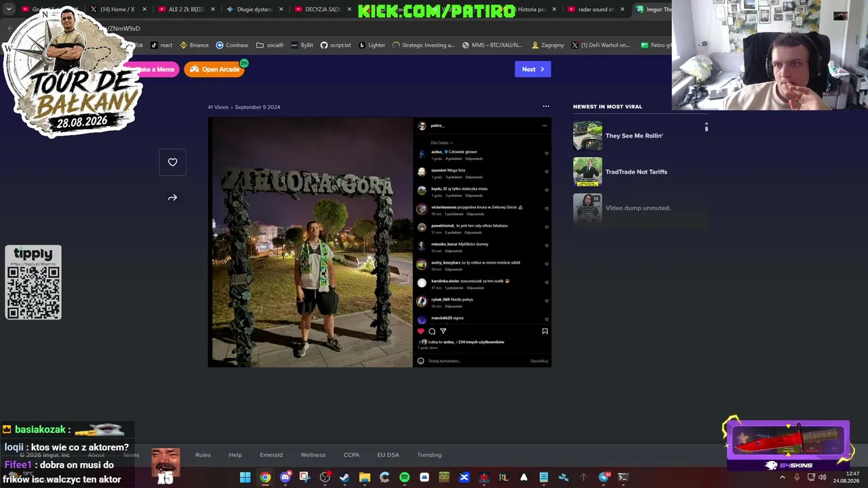Expand the 'Dla Ciebie' comment sort dropdown
The image size is (868, 488).
pyautogui.click(x=442, y=143)
